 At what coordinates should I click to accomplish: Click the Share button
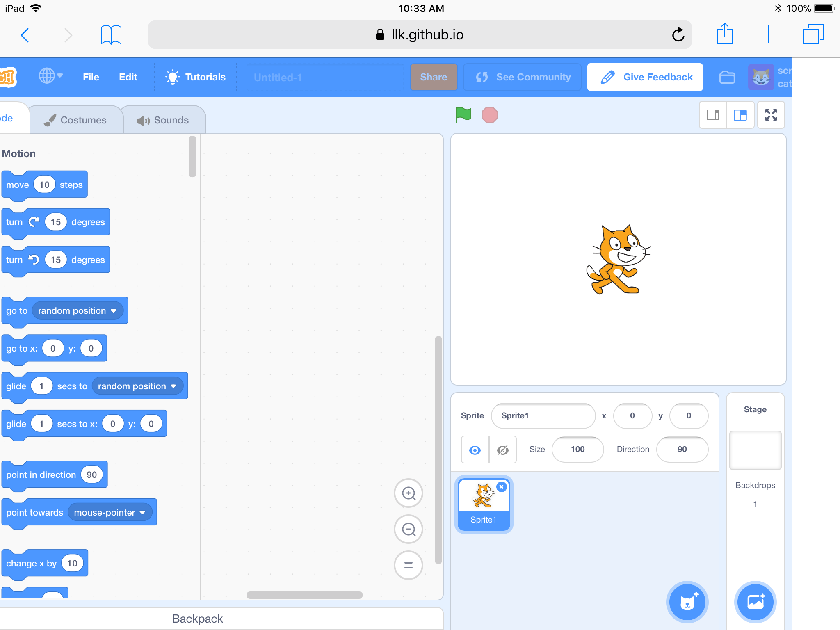click(434, 77)
